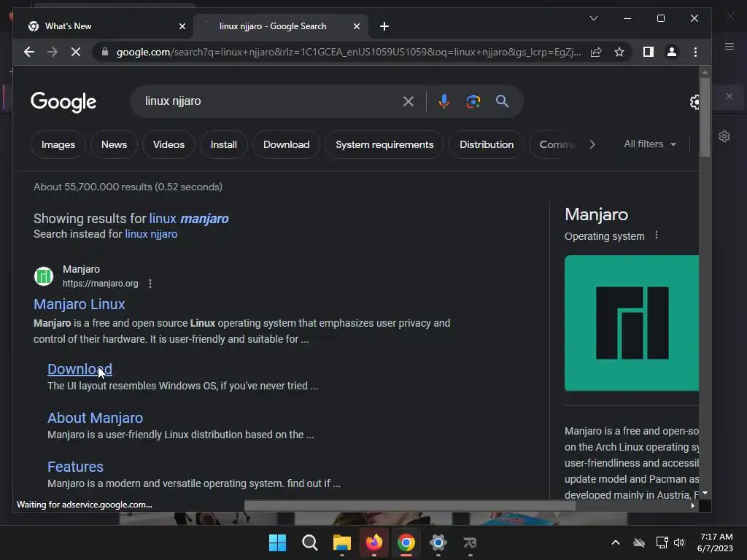747x560 pixels.
Task: Open the Chrome profile icon
Action: coord(672,52)
